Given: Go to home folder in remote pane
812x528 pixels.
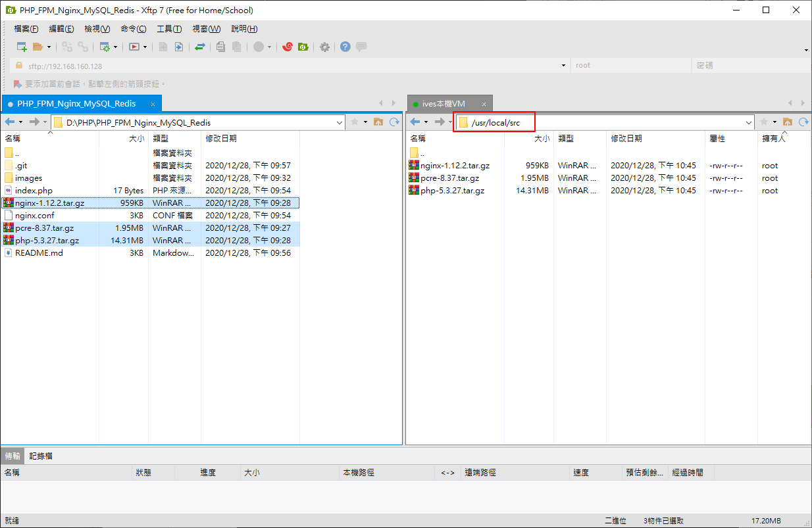Looking at the screenshot, I should (x=788, y=122).
